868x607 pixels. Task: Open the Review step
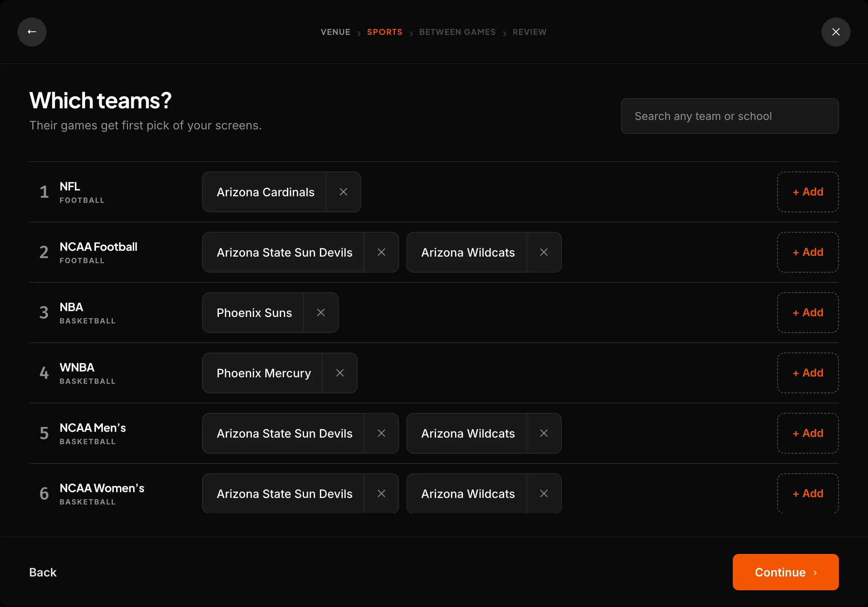click(529, 32)
